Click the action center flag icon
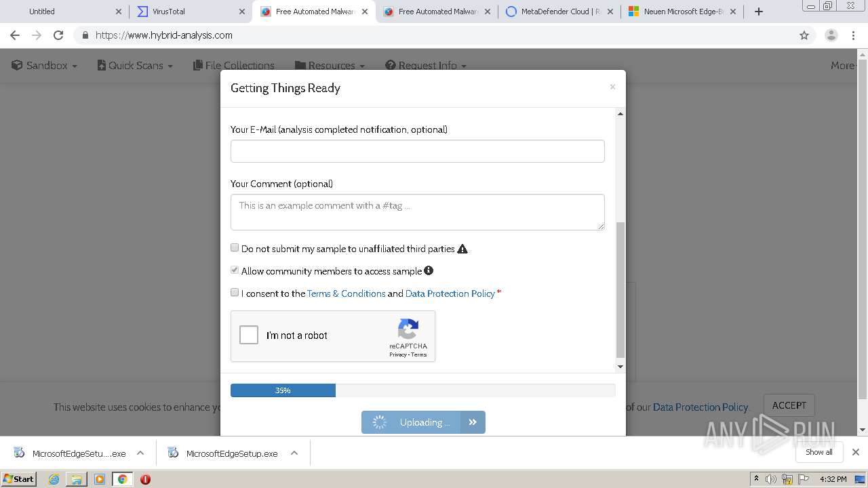 [804, 479]
